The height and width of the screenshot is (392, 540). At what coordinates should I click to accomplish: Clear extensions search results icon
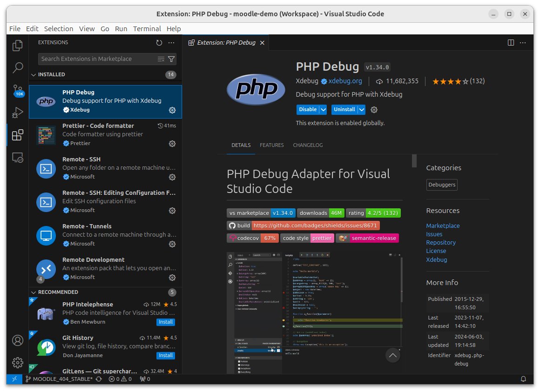pos(161,59)
